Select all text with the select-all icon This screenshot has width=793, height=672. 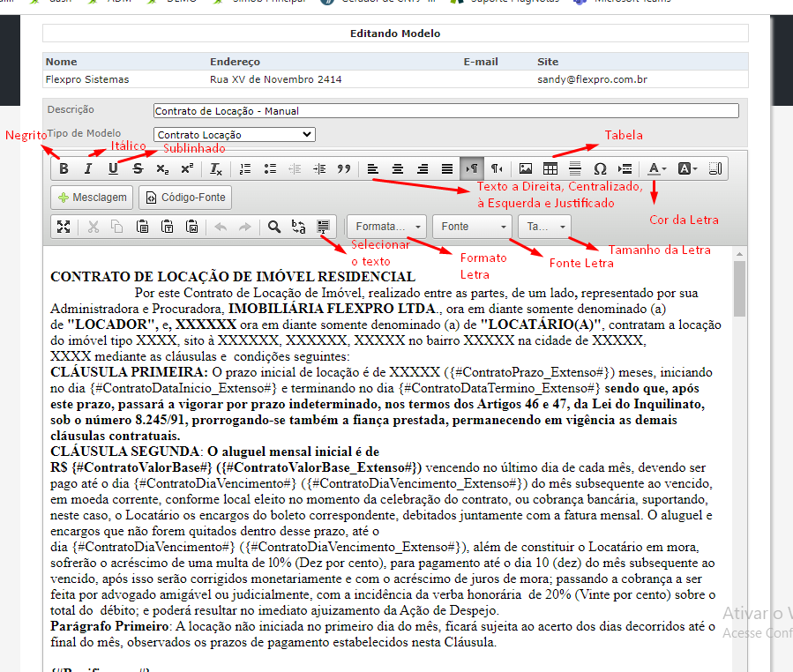(324, 227)
